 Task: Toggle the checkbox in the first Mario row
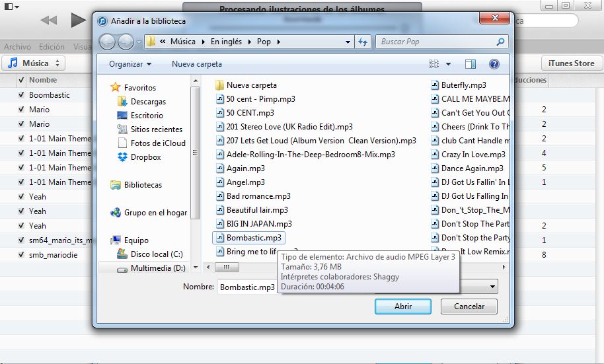[x=21, y=110]
